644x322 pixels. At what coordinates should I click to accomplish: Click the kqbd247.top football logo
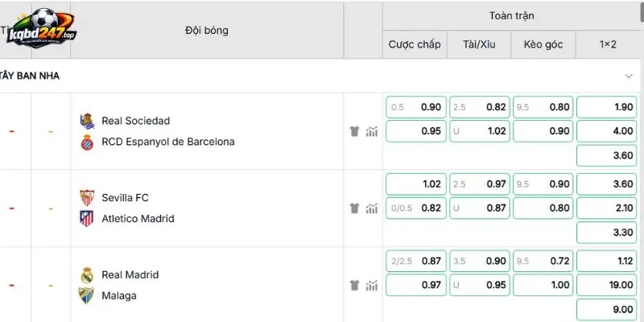click(x=41, y=28)
